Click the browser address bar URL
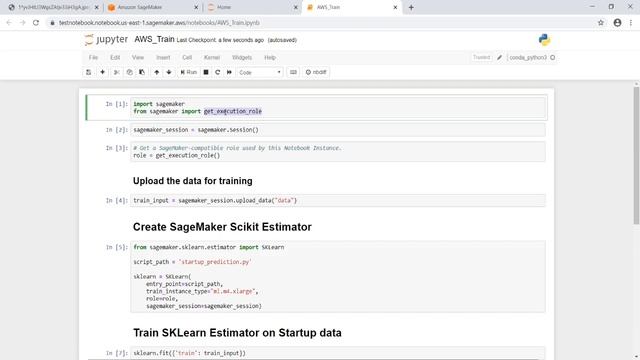 point(159,23)
